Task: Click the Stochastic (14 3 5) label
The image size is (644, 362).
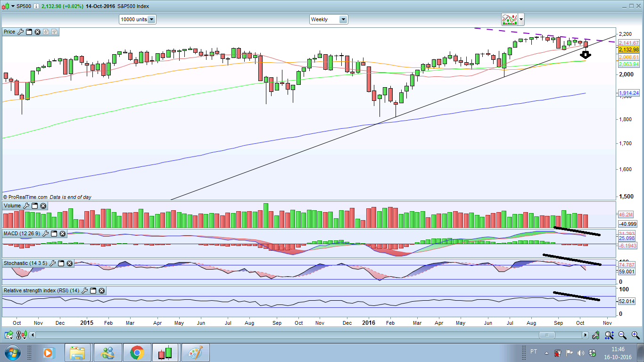Action: [x=25, y=263]
